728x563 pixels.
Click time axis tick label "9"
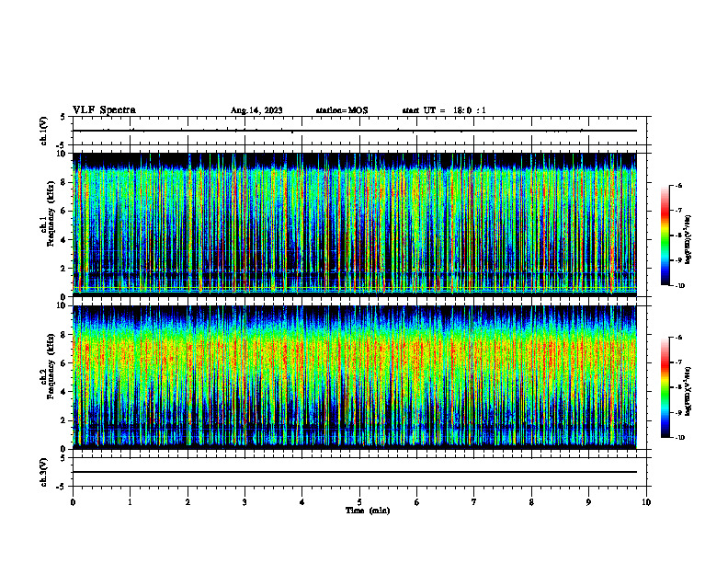click(588, 502)
